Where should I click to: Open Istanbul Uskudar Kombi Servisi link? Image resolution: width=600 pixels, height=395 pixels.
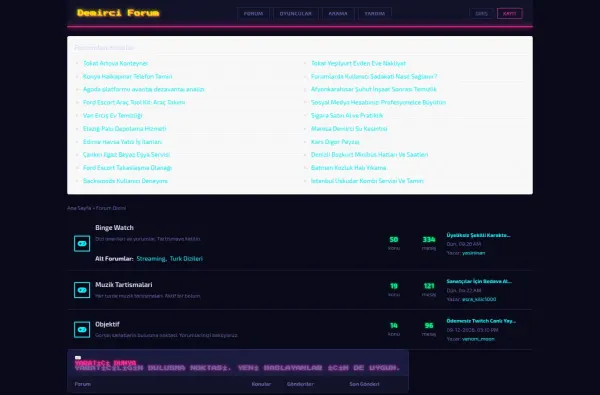click(x=367, y=181)
